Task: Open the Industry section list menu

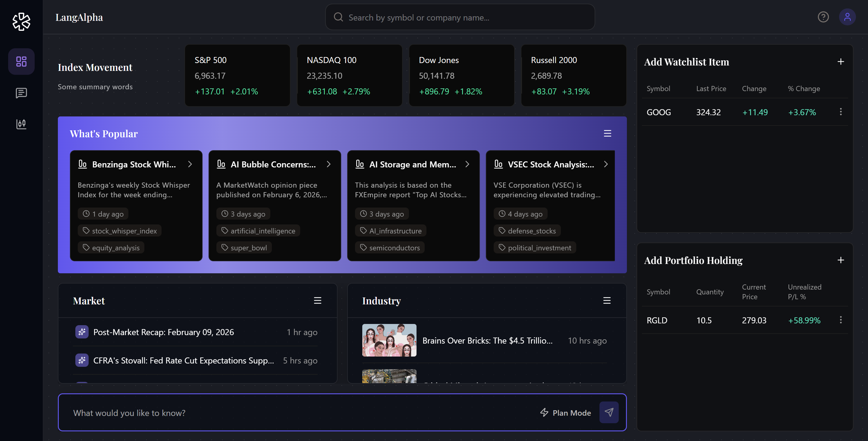Action: pyautogui.click(x=606, y=300)
